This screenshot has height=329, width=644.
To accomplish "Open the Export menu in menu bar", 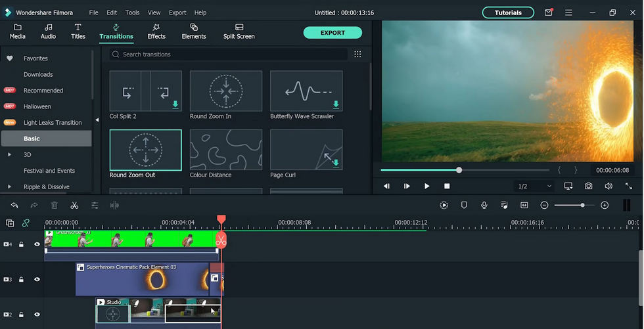I will coord(177,12).
